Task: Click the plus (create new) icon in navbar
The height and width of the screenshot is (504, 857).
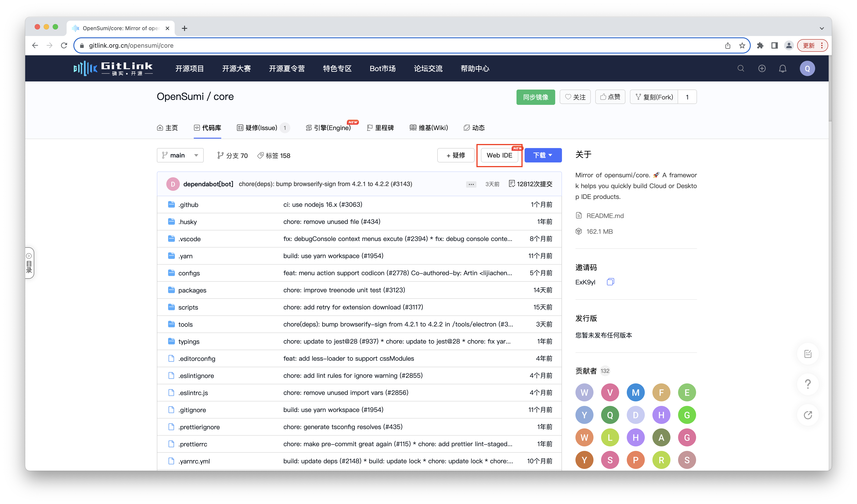Action: point(762,68)
